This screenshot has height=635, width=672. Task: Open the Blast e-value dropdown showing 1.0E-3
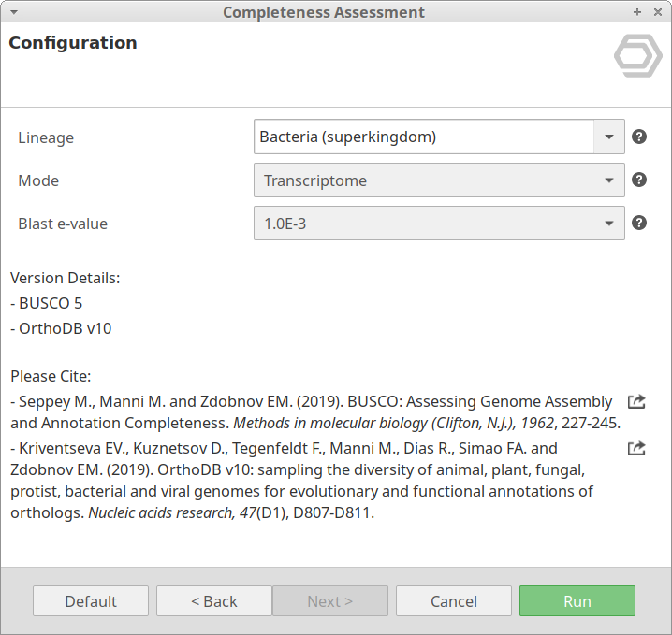coord(438,224)
